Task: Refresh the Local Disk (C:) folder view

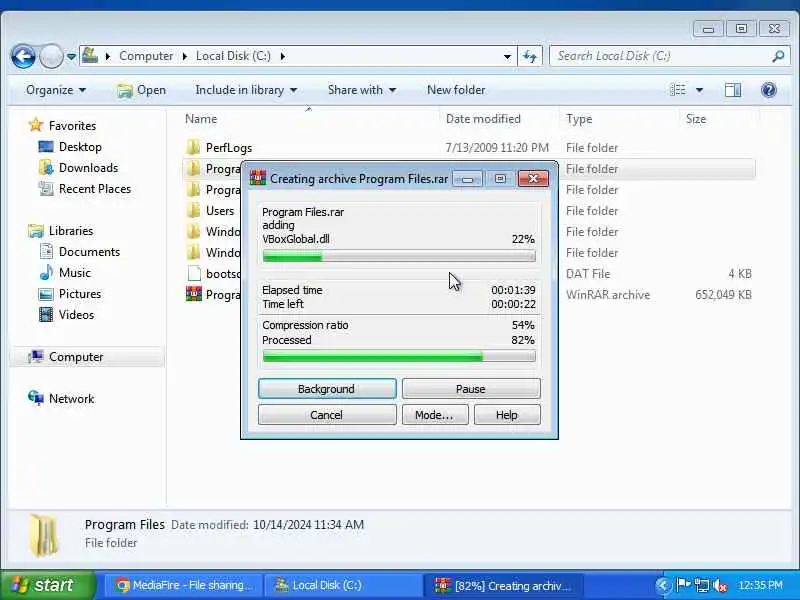Action: tap(530, 56)
